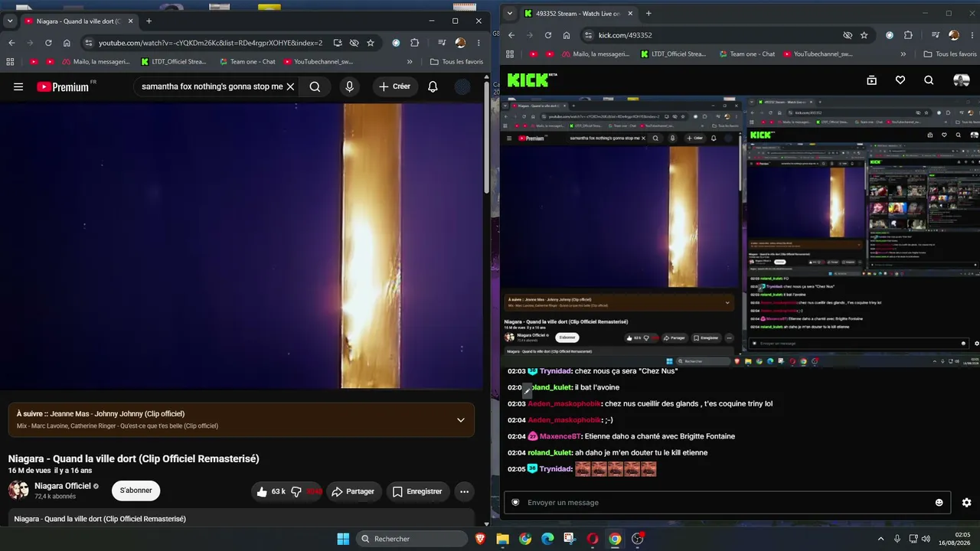Image resolution: width=980 pixels, height=551 pixels.
Task: Open Mailo bookmark in the YouTube window
Action: pyautogui.click(x=96, y=61)
